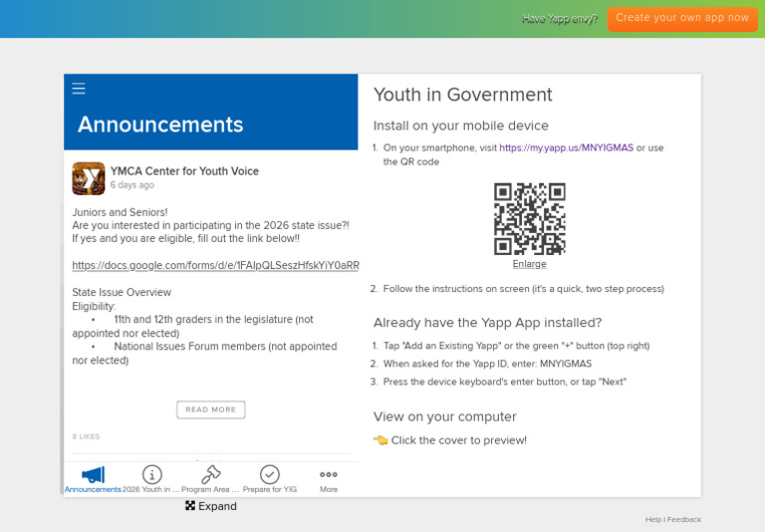Click the Have Yapp envy? text
The width and height of the screenshot is (765, 532).
click(560, 19)
